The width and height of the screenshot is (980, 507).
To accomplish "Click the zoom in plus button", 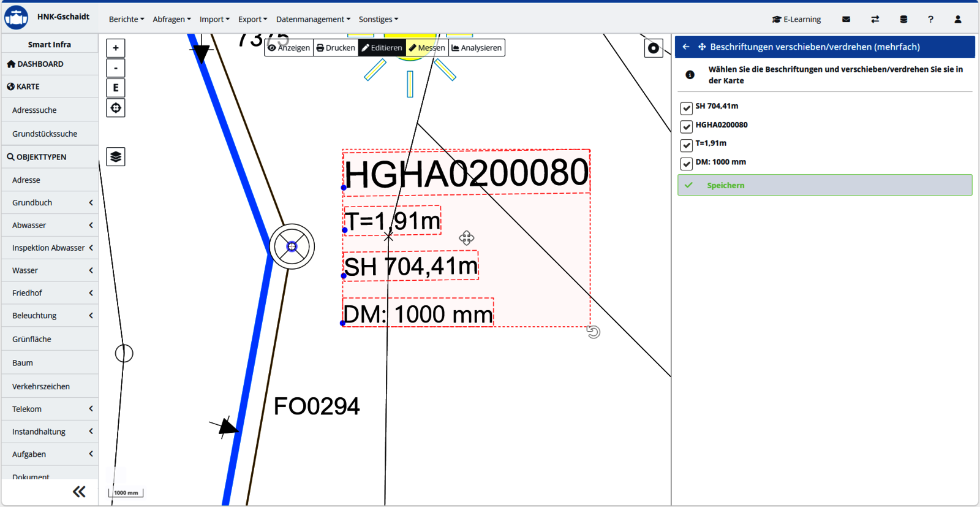I will tap(116, 48).
